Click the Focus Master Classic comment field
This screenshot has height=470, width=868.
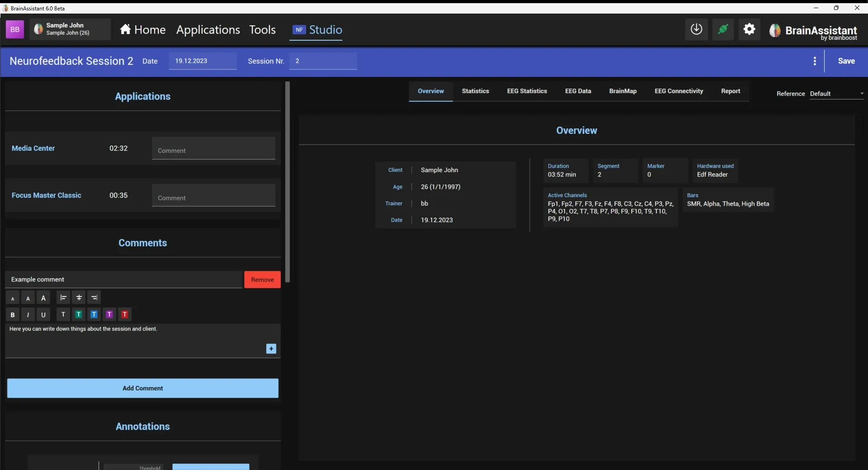click(x=213, y=195)
